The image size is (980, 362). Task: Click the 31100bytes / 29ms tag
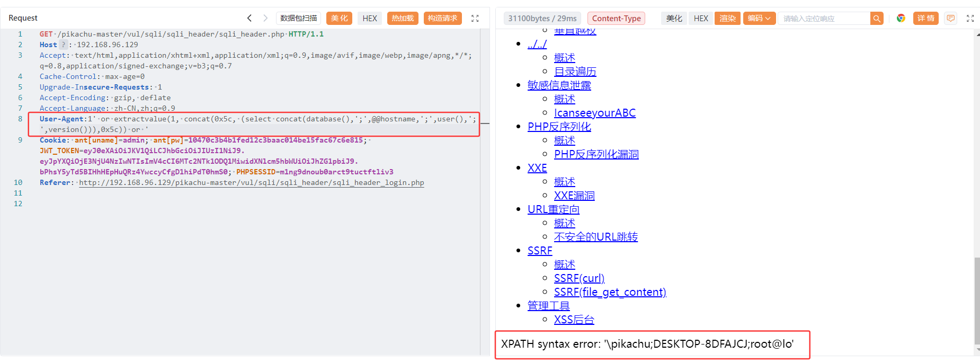click(x=542, y=19)
